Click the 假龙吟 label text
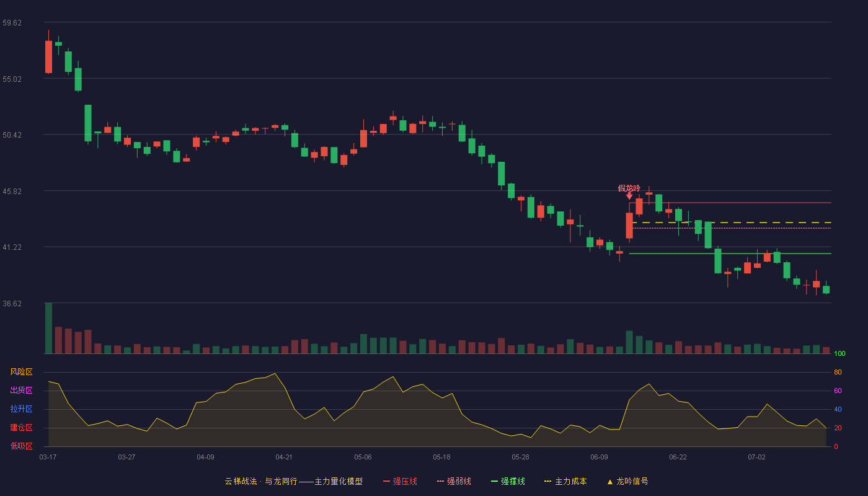The image size is (868, 496). click(x=629, y=188)
